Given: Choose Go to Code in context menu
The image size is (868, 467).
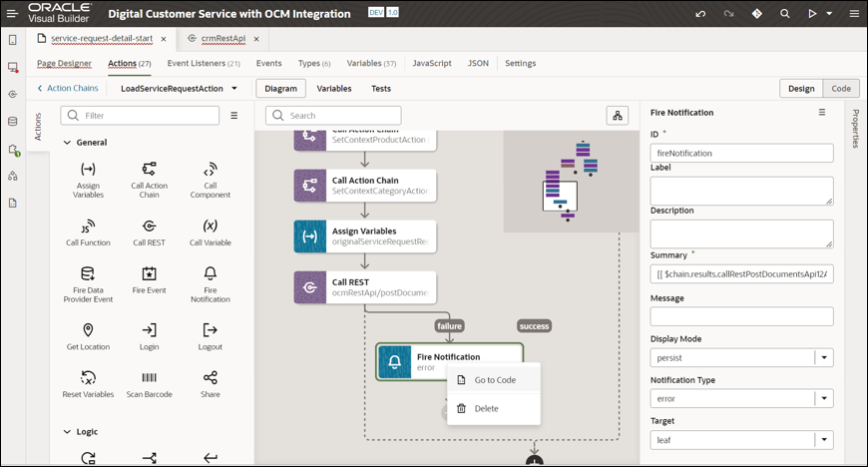Looking at the screenshot, I should click(x=494, y=380).
